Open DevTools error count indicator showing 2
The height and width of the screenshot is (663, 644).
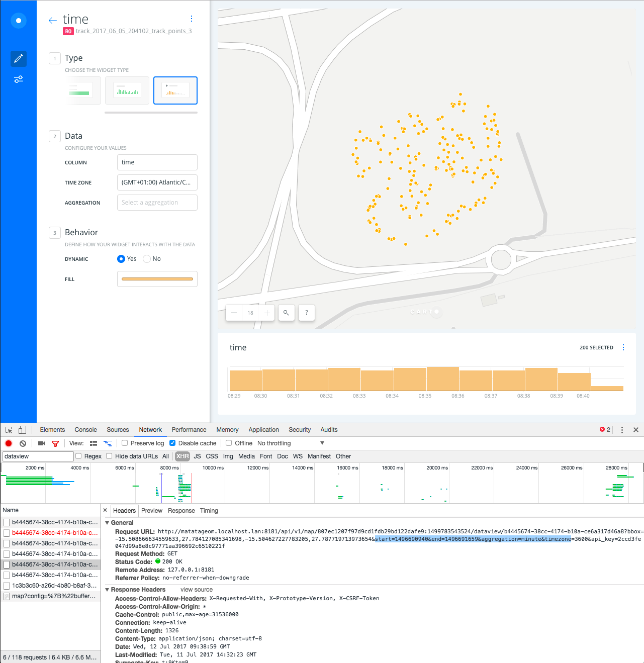[605, 430]
